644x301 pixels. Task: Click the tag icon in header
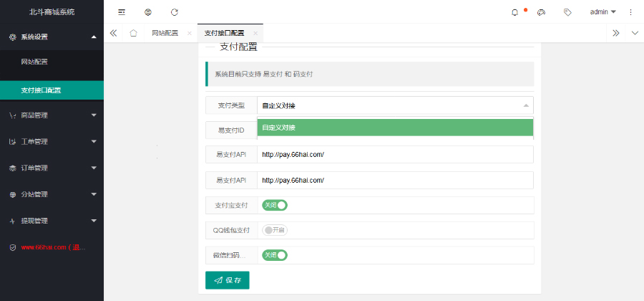[x=567, y=12]
